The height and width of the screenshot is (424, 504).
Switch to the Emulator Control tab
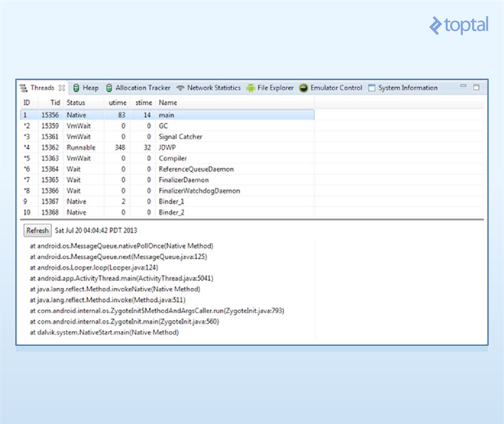(336, 88)
